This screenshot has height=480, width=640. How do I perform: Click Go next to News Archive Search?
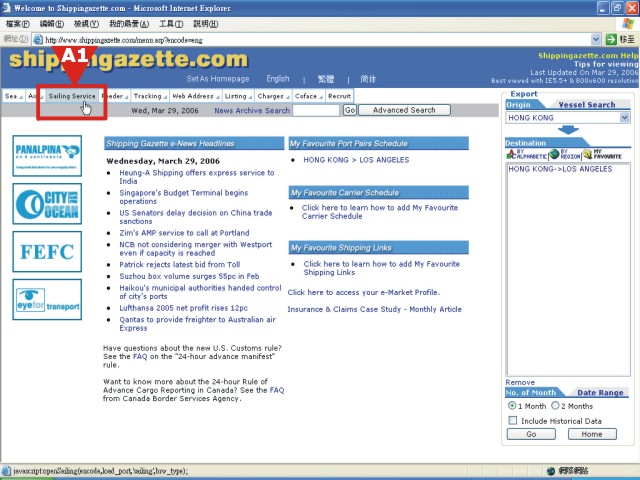(350, 110)
